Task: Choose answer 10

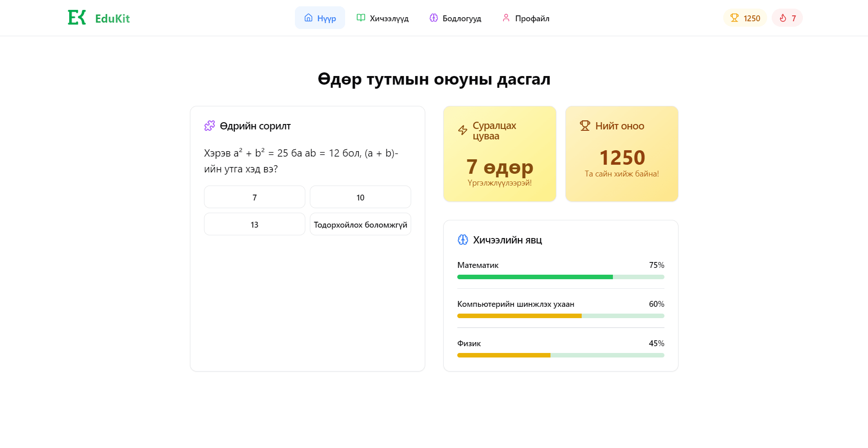Action: (x=360, y=197)
